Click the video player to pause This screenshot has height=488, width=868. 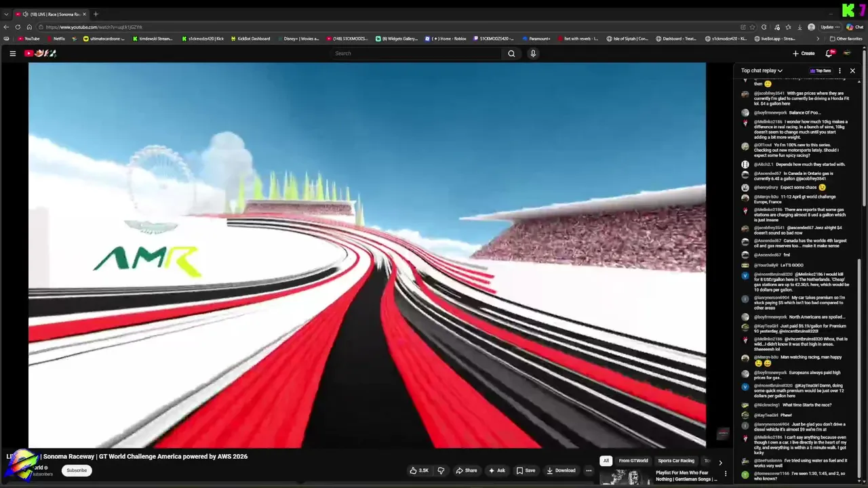pyautogui.click(x=367, y=256)
